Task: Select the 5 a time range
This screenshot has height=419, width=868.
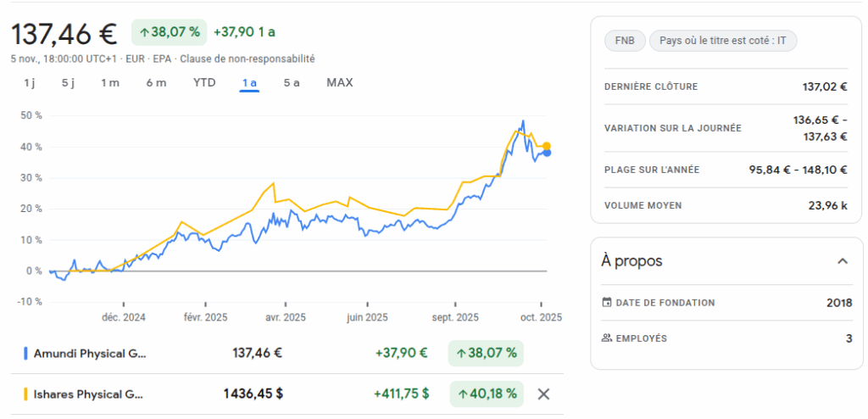Action: [292, 82]
